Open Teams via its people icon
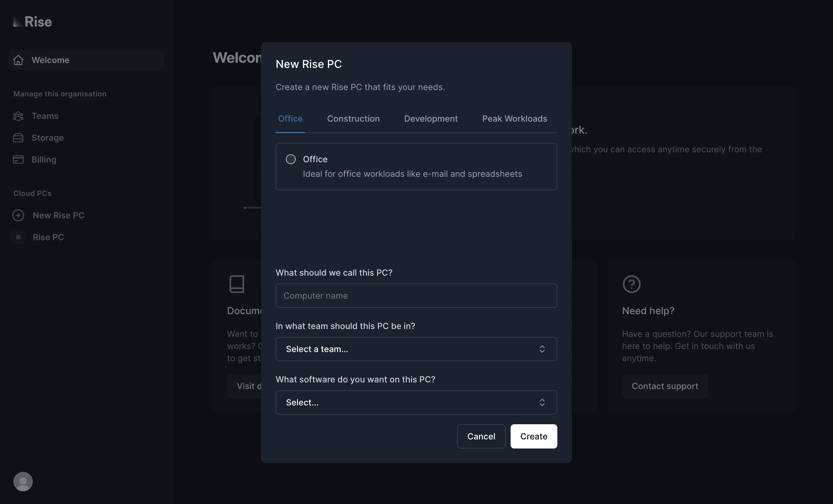This screenshot has width=833, height=504. point(18,116)
